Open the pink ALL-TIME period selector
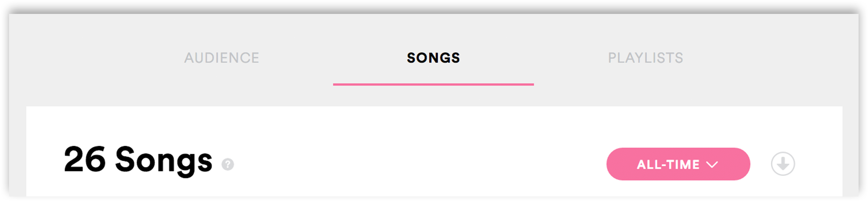The image size is (868, 201). tap(678, 164)
